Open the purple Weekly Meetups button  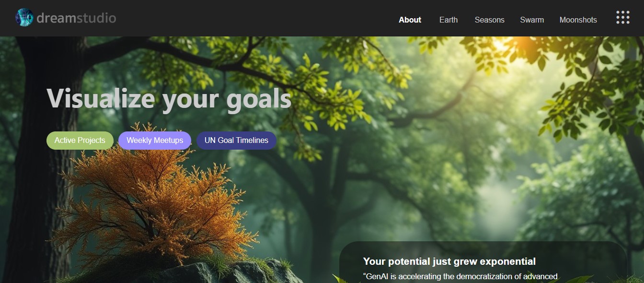coord(155,141)
